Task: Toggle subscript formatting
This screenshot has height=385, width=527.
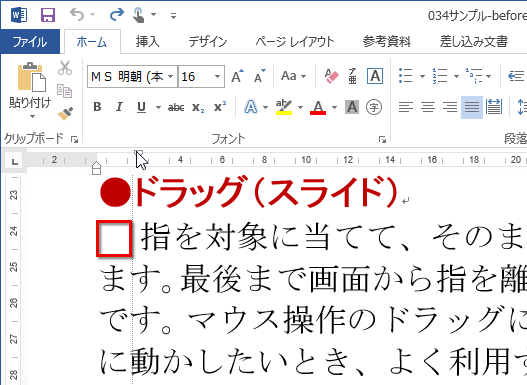Action: 198,108
